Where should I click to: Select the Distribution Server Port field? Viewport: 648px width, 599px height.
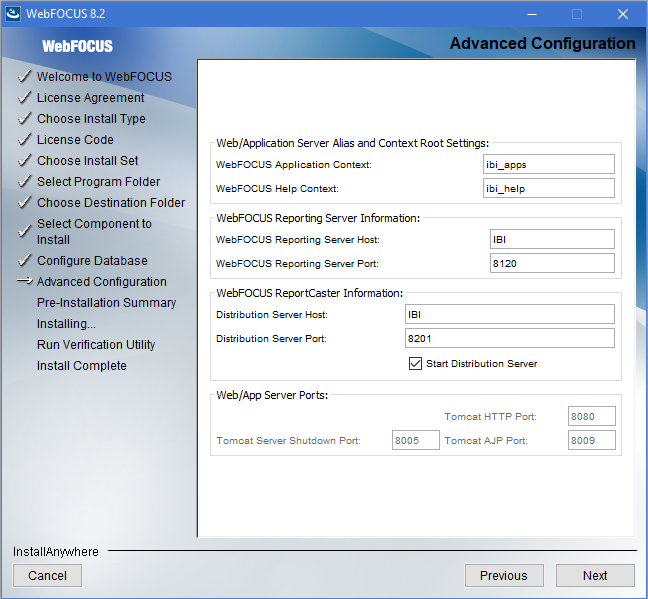(510, 338)
